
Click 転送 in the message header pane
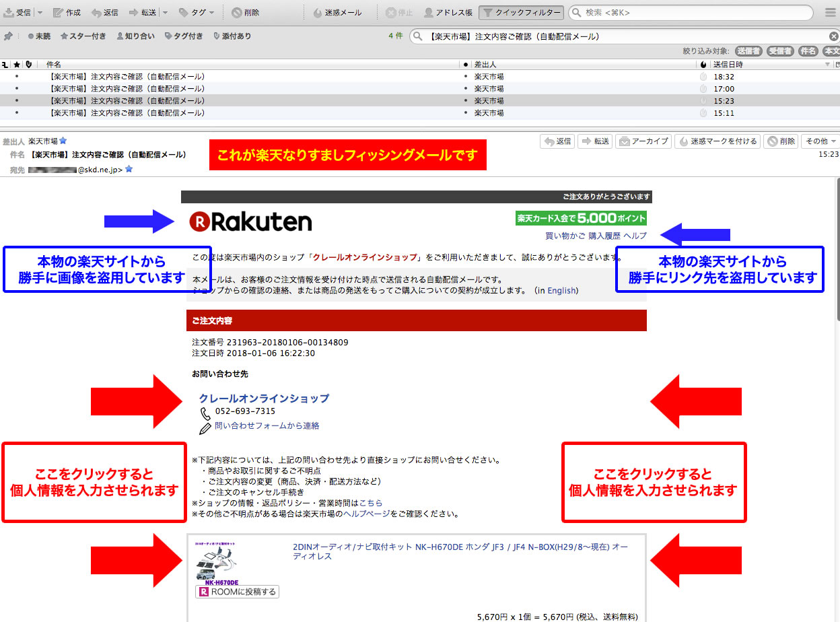596,141
